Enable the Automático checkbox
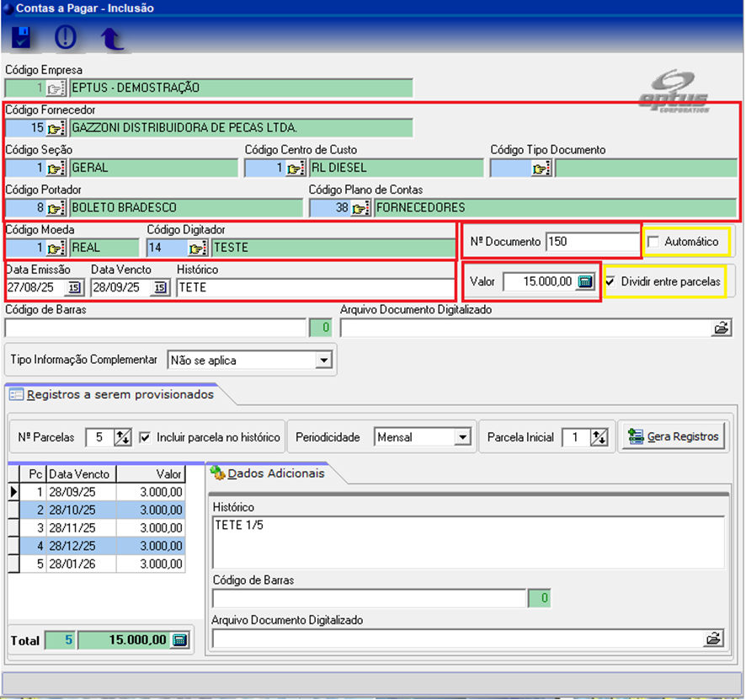This screenshot has width=746, height=700. coord(653,243)
